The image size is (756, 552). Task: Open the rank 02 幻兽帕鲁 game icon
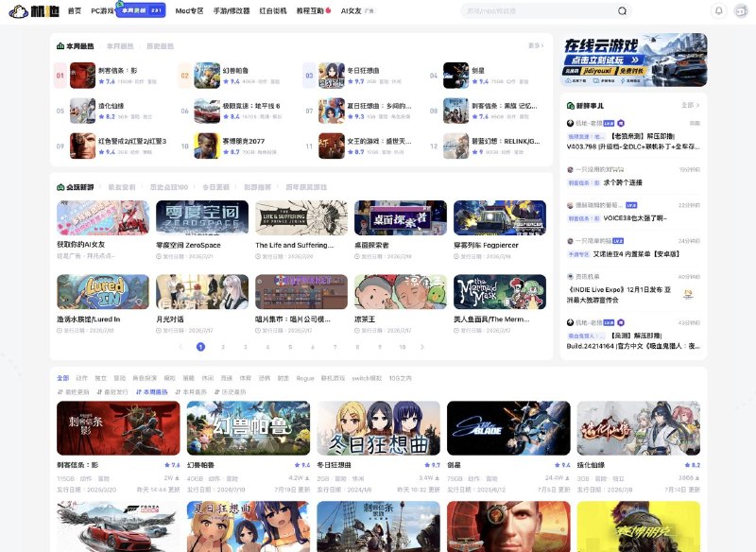207,76
